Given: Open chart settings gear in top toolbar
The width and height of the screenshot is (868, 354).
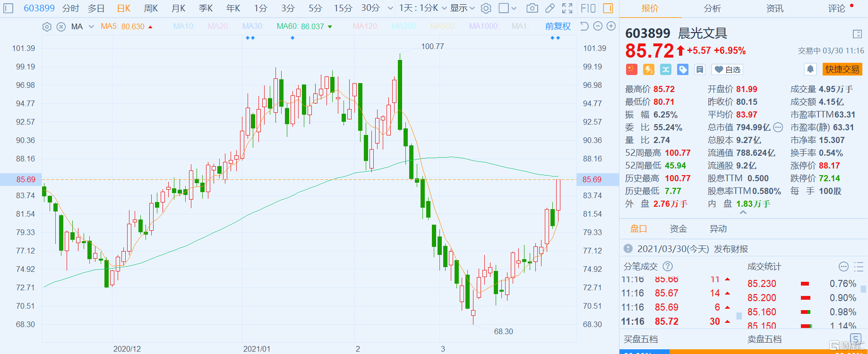Looking at the screenshot, I should (x=486, y=8).
